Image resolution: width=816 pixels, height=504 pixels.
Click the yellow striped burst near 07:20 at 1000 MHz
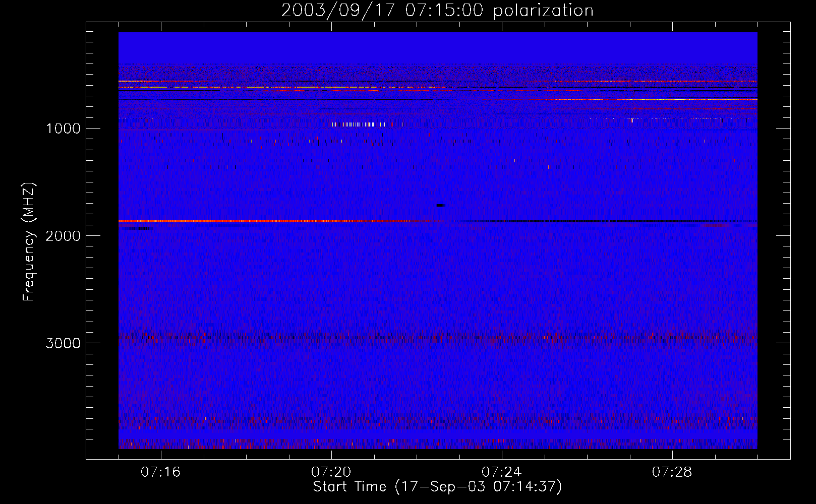tap(359, 124)
